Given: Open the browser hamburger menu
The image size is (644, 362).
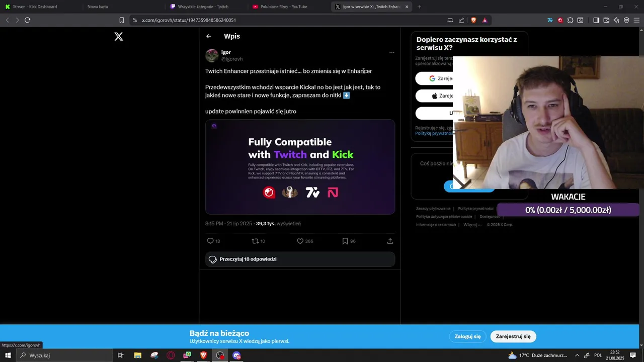Looking at the screenshot, I should click(637, 20).
